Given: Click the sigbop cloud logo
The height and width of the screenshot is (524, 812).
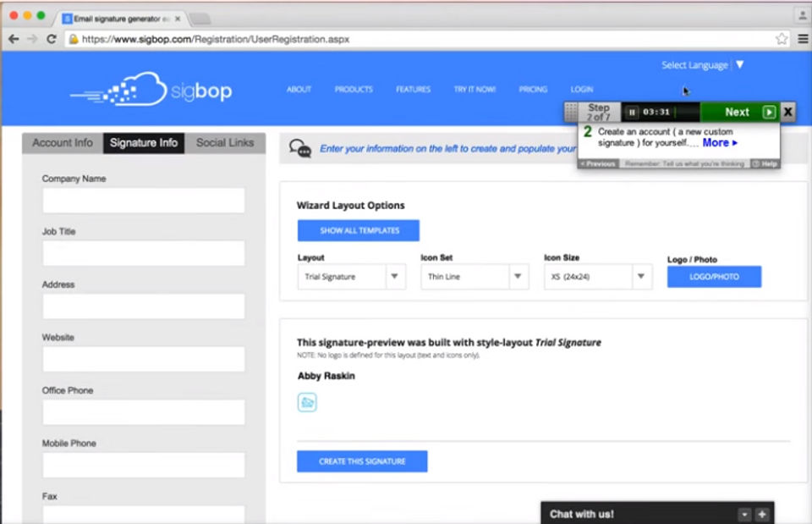Looking at the screenshot, I should pyautogui.click(x=151, y=89).
